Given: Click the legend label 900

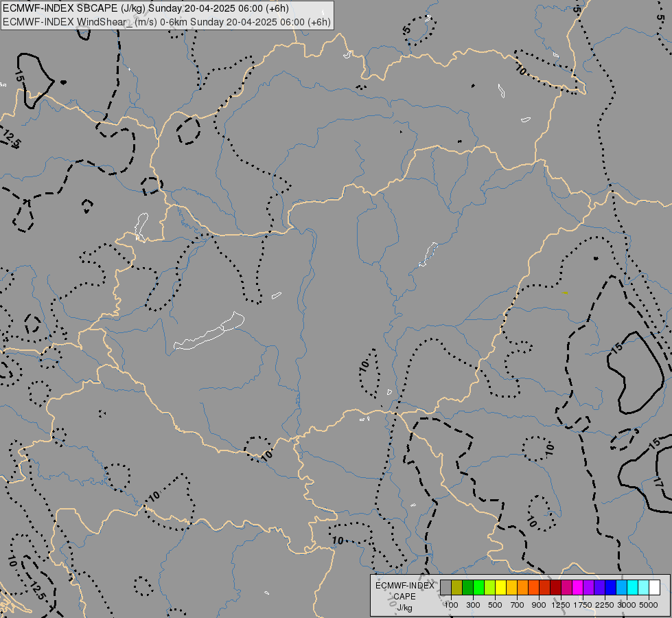Looking at the screenshot, I should (539, 605).
